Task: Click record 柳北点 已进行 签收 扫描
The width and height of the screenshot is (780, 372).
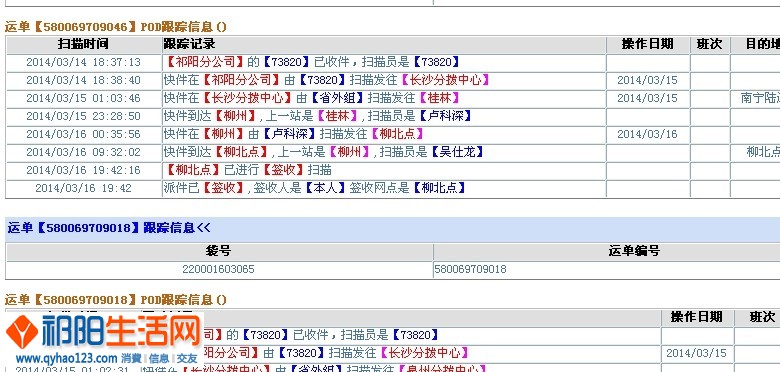Action: point(248,170)
